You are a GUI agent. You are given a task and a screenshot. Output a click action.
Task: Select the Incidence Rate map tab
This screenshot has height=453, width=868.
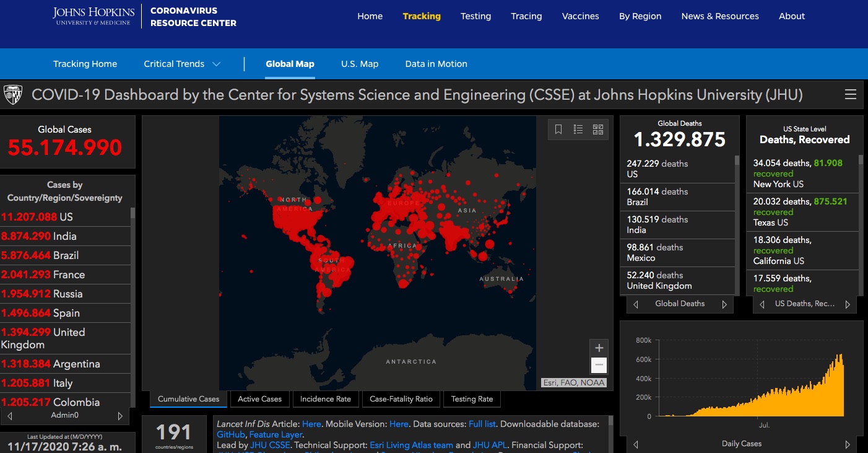pos(325,399)
